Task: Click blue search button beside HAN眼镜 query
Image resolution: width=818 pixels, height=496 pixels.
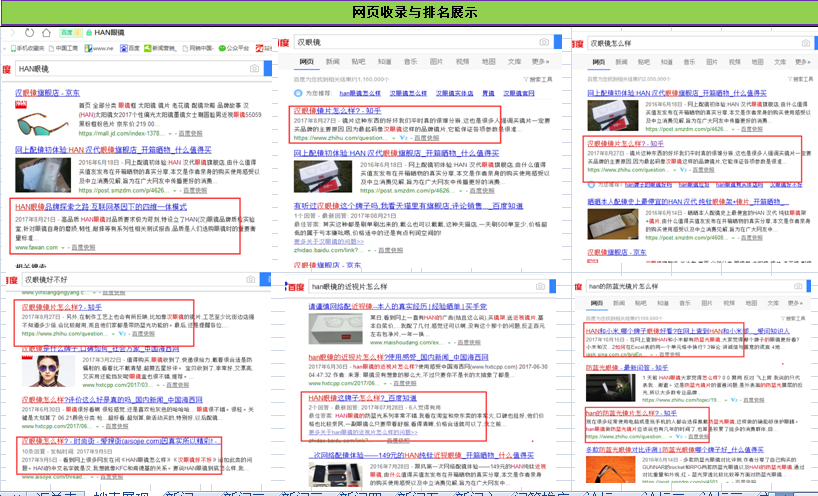Action: (268, 68)
